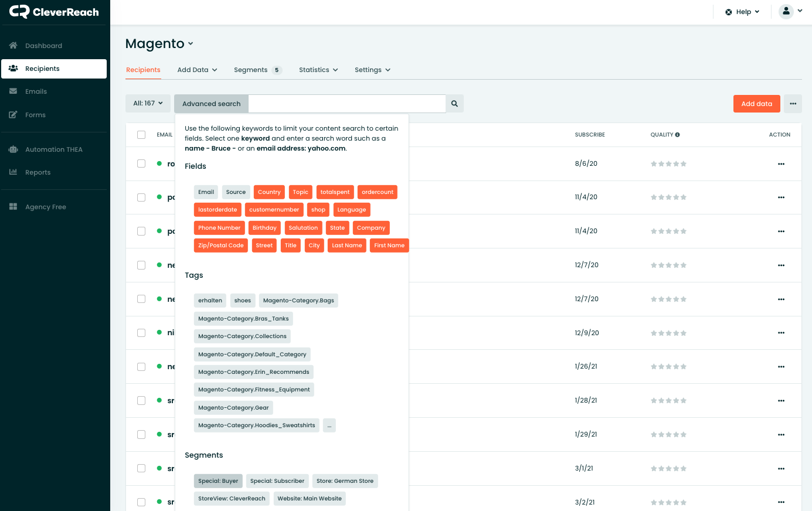The width and height of the screenshot is (812, 511).
Task: Switch to the Recipients tab
Action: (143, 70)
